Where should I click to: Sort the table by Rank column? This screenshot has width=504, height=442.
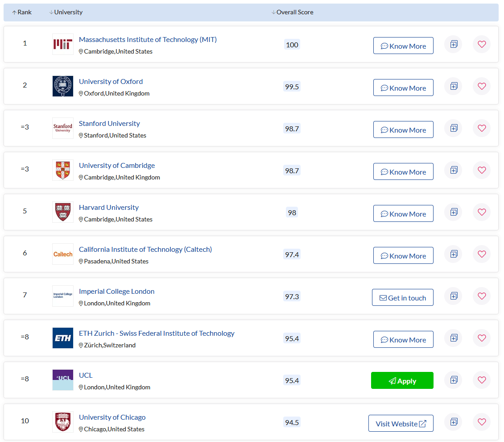coord(22,13)
